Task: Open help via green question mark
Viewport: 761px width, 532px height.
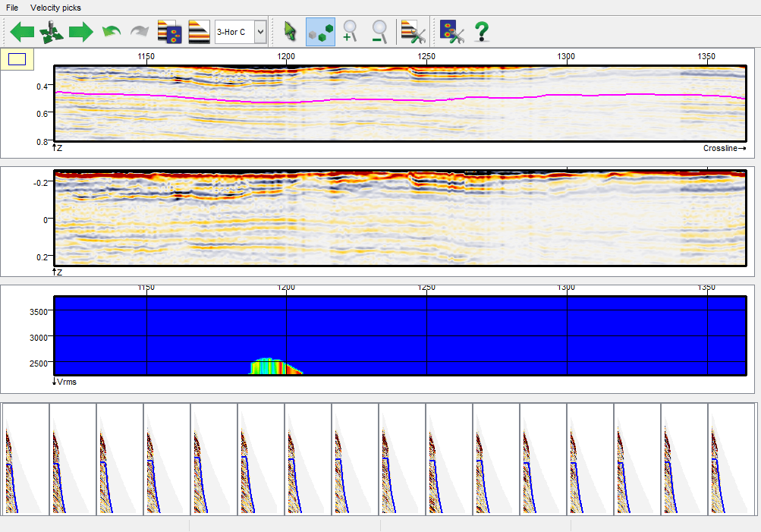Action: click(x=481, y=32)
